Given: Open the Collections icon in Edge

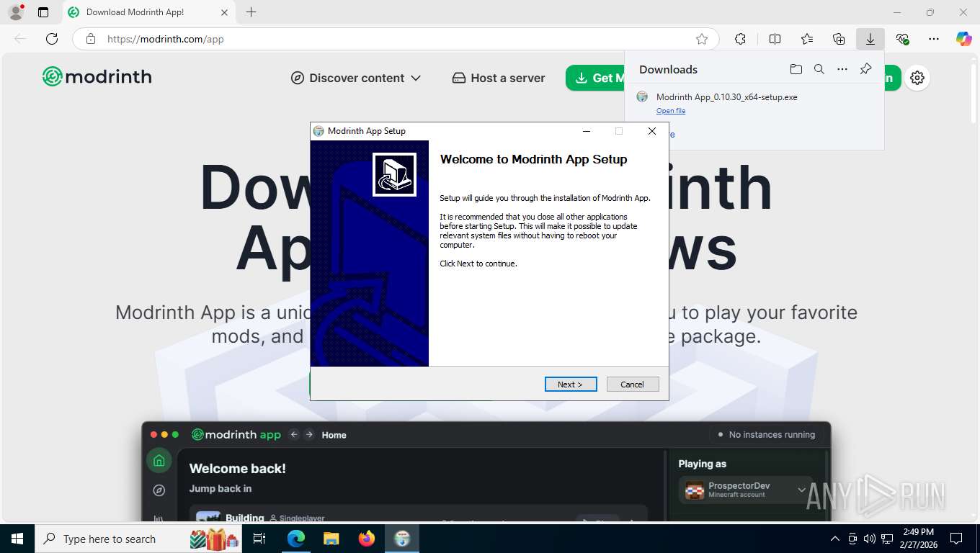Looking at the screenshot, I should click(839, 39).
